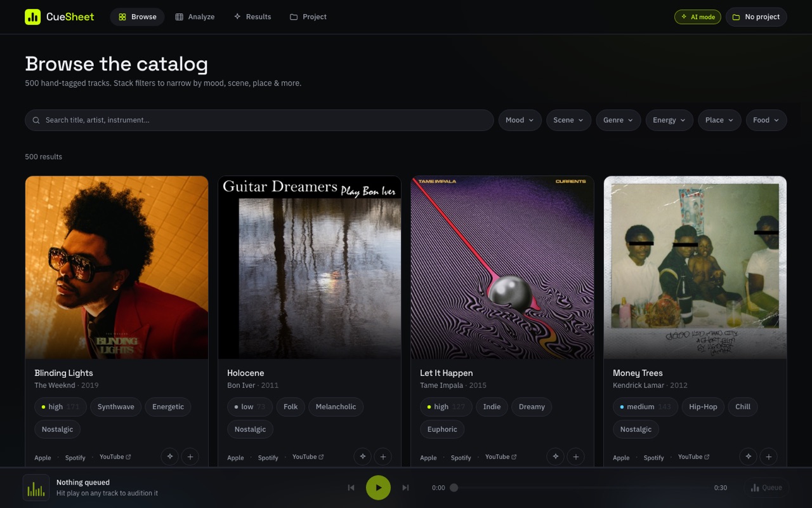The height and width of the screenshot is (508, 812).
Task: Skip to the next track
Action: click(x=405, y=488)
